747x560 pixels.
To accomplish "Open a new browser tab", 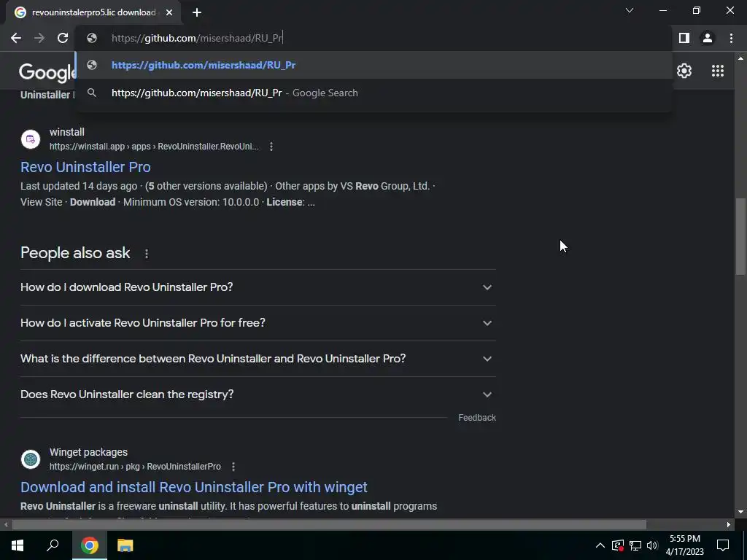I will (x=197, y=12).
